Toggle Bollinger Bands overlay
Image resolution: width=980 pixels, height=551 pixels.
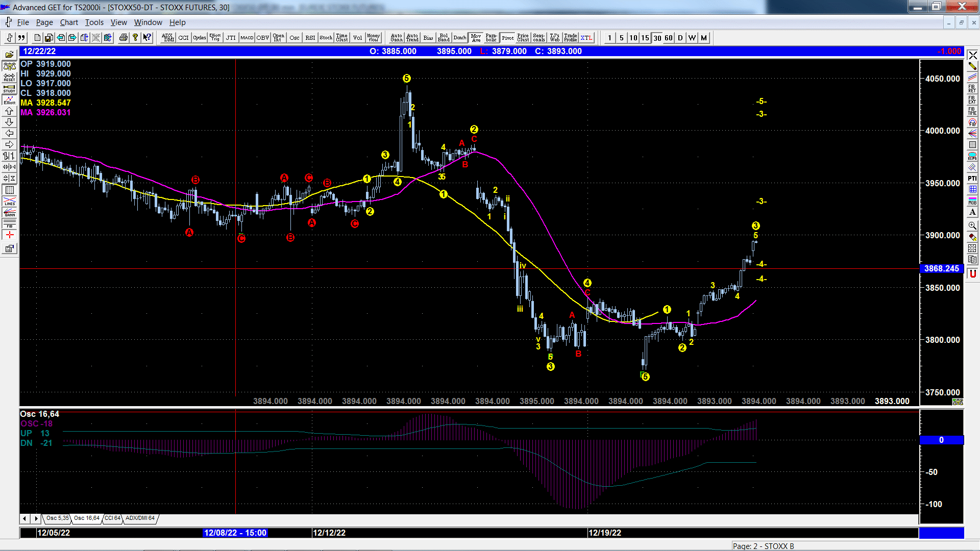click(x=444, y=38)
